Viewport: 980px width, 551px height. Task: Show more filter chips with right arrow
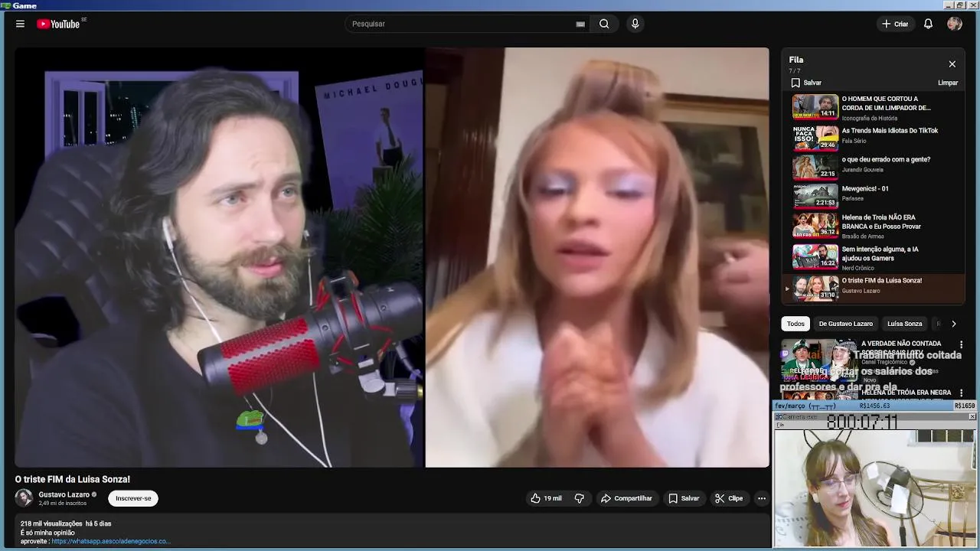pos(953,324)
